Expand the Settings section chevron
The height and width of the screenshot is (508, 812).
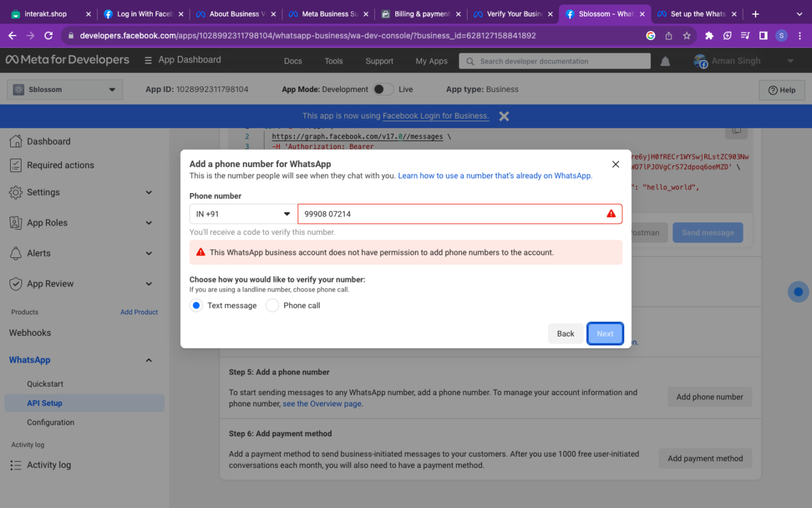pos(149,192)
